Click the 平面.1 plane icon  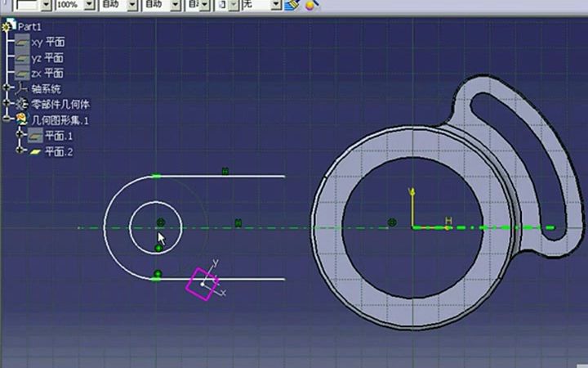35,136
